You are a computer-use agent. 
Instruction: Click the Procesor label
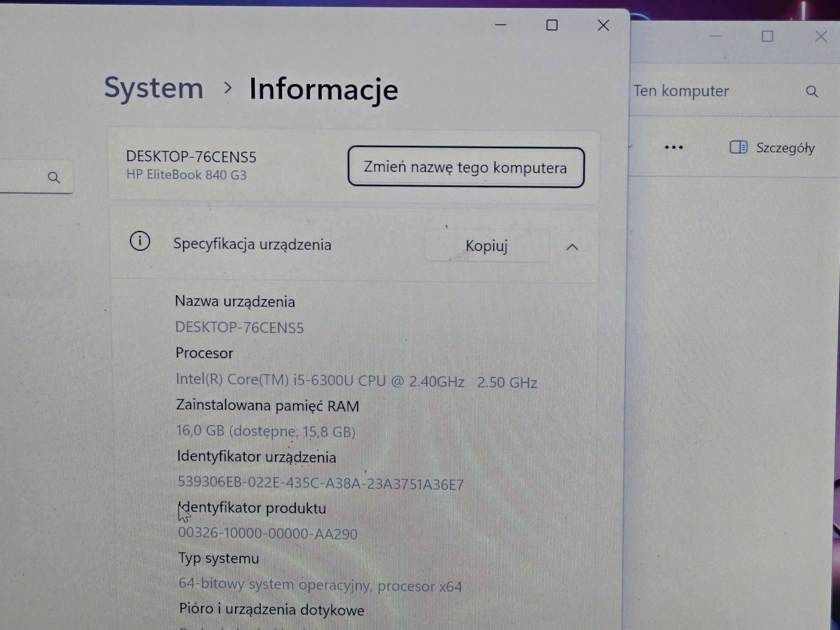pyautogui.click(x=204, y=353)
